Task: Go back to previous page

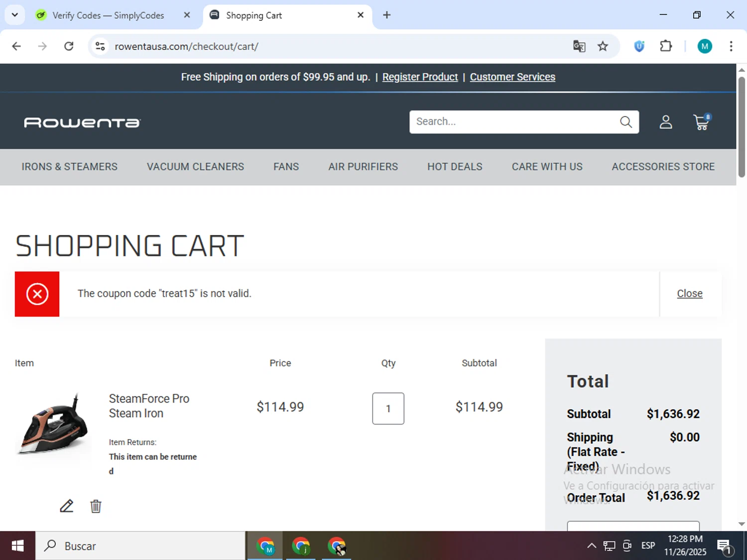Action: click(16, 46)
